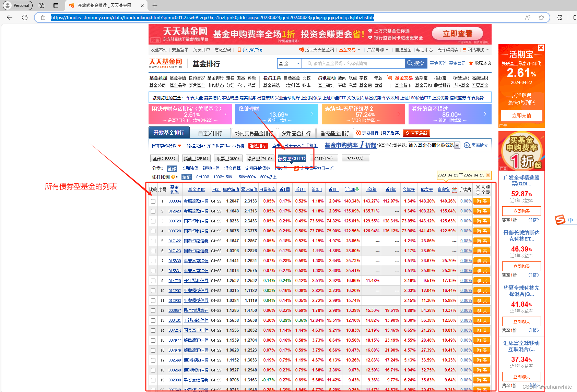The image size is (577, 392).
Task: Filter by 长期纯债 category
Action: coord(190,168)
